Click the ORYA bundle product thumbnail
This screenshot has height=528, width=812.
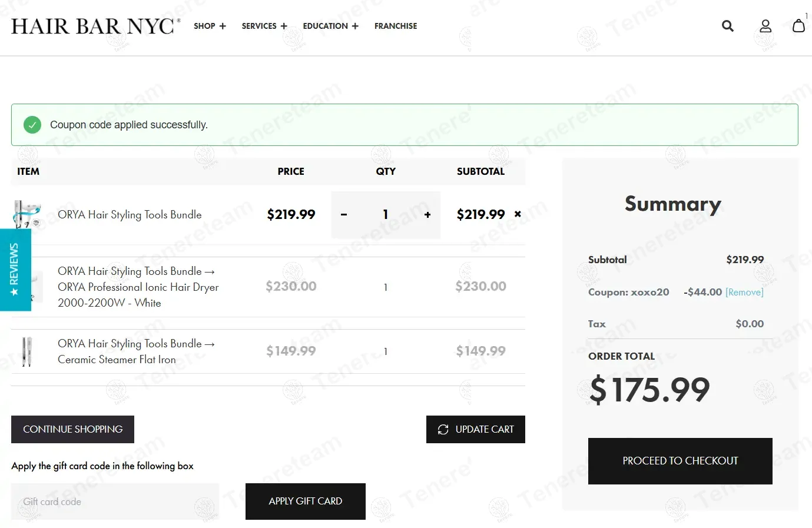point(28,214)
